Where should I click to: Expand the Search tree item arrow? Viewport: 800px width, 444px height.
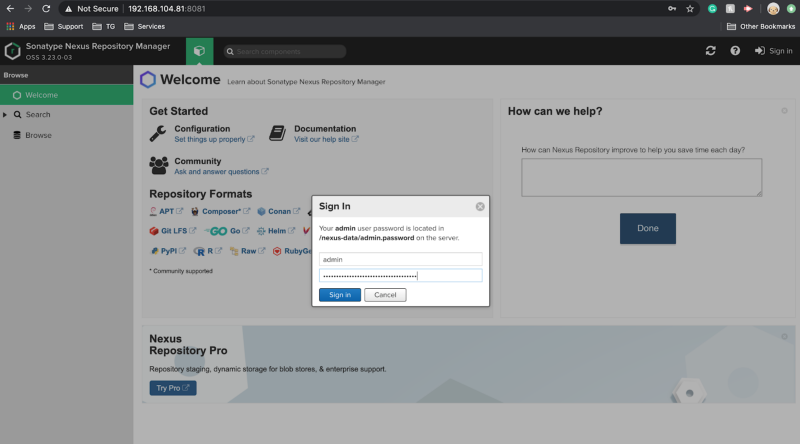(5, 115)
